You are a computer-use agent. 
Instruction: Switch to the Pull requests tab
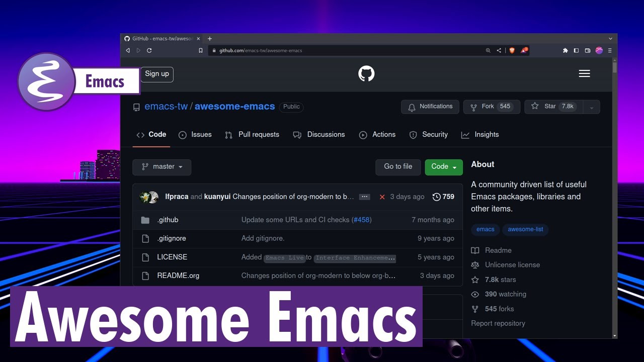[252, 135]
